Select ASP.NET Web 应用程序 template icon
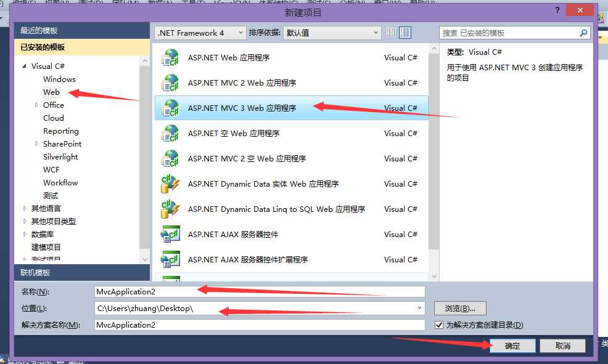The image size is (608, 364). coord(170,58)
